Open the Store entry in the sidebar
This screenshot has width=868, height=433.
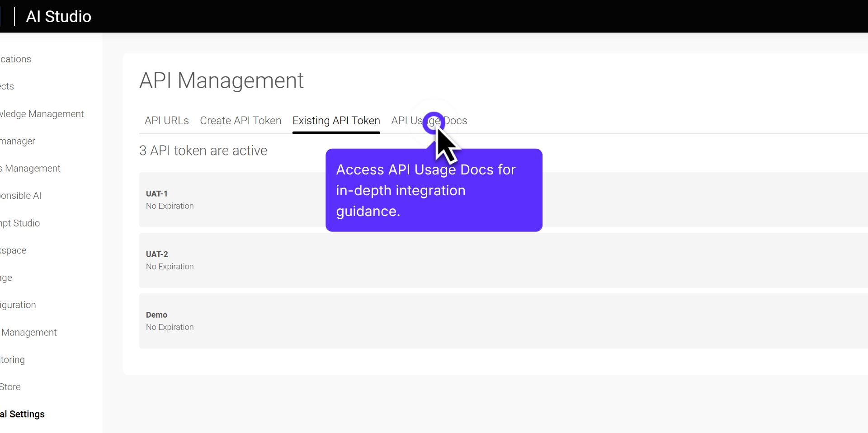10,386
